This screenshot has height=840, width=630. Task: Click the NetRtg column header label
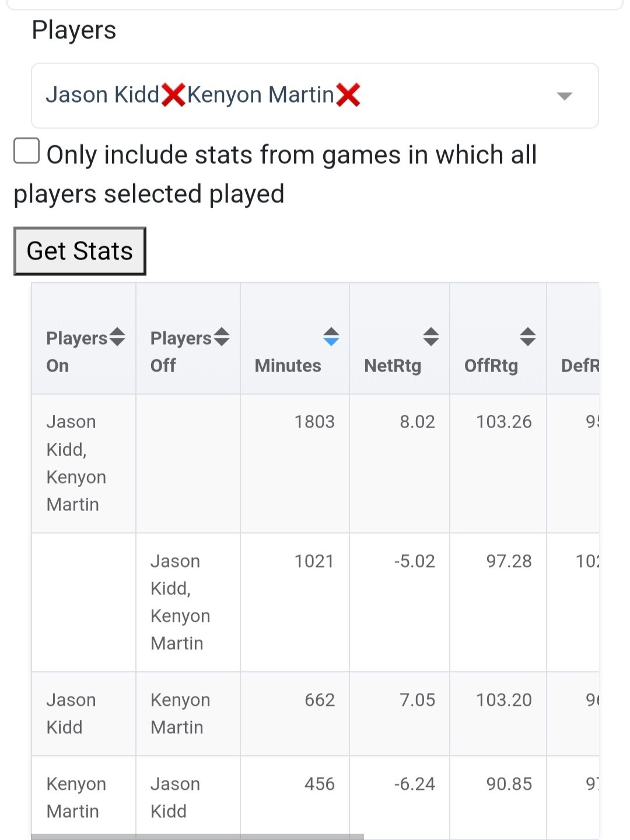[393, 366]
